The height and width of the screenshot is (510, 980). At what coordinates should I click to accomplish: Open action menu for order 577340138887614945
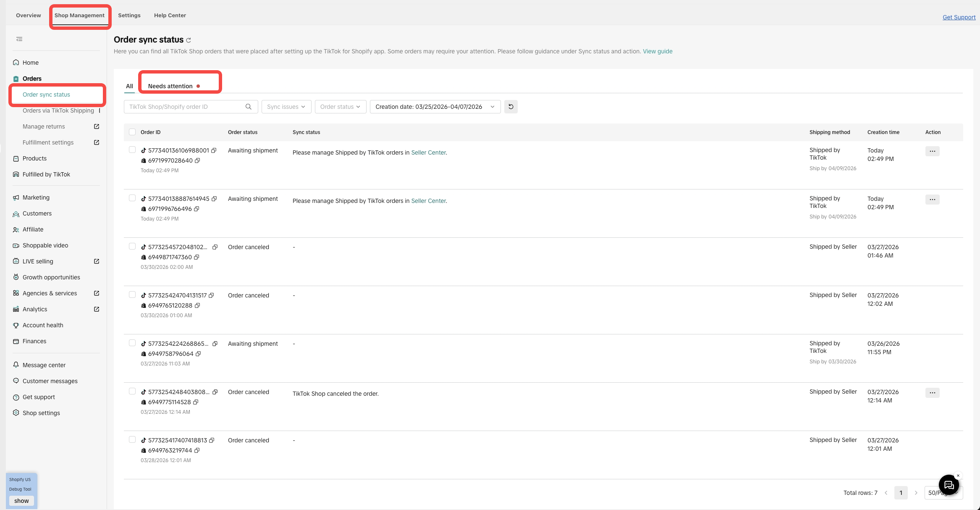933,200
